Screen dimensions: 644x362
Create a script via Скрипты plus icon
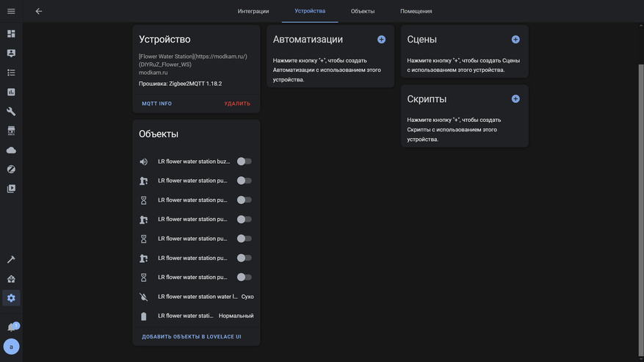(x=515, y=99)
